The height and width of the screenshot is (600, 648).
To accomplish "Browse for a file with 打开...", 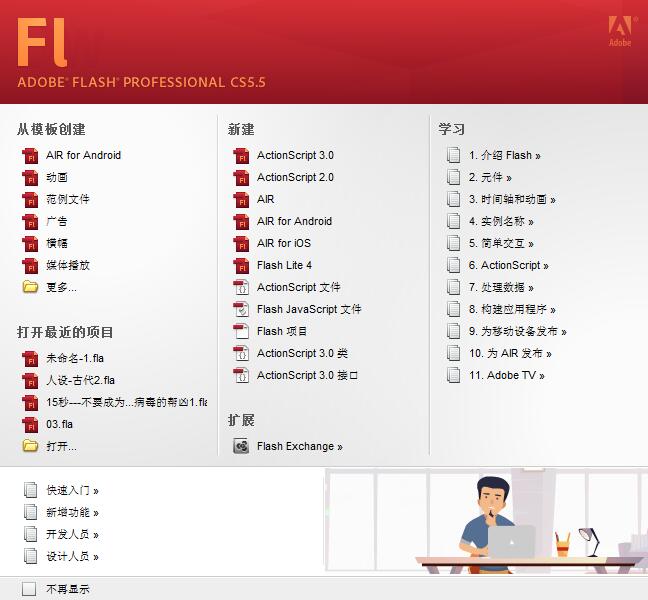I will tap(61, 446).
